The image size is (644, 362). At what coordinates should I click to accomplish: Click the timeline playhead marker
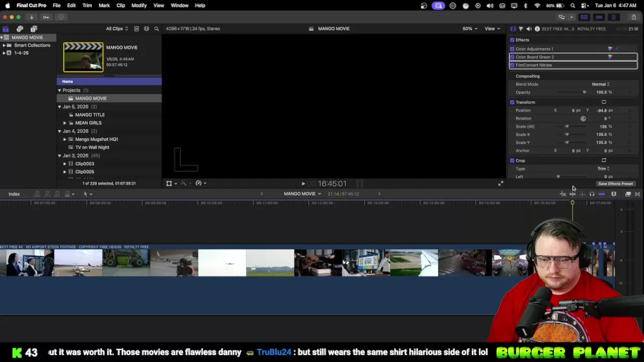pos(572,203)
